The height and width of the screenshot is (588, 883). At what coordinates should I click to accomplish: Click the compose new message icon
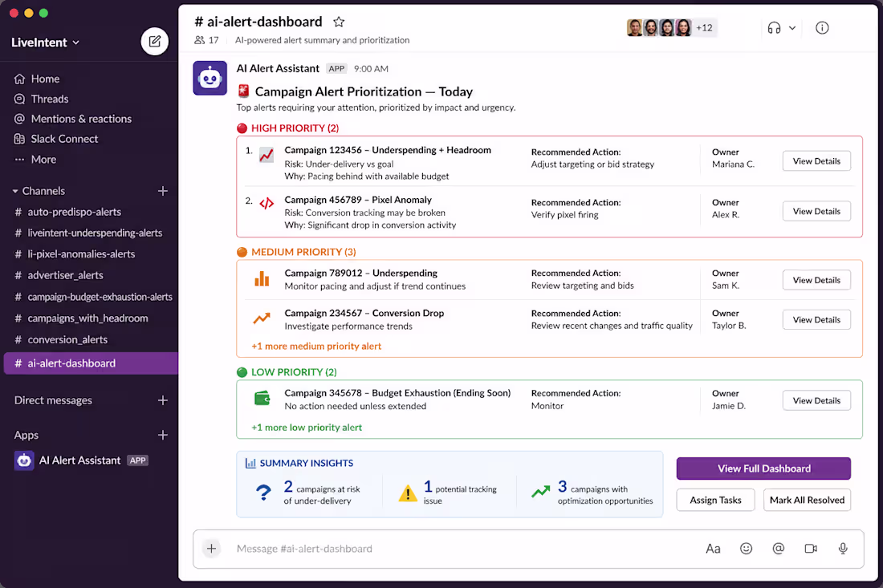154,42
